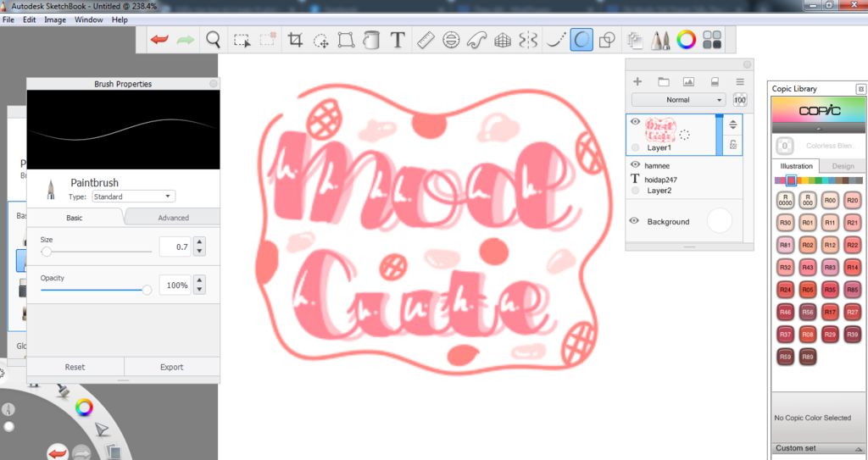Open the layer panel hamburger menu
This screenshot has height=460, width=868.
[739, 82]
